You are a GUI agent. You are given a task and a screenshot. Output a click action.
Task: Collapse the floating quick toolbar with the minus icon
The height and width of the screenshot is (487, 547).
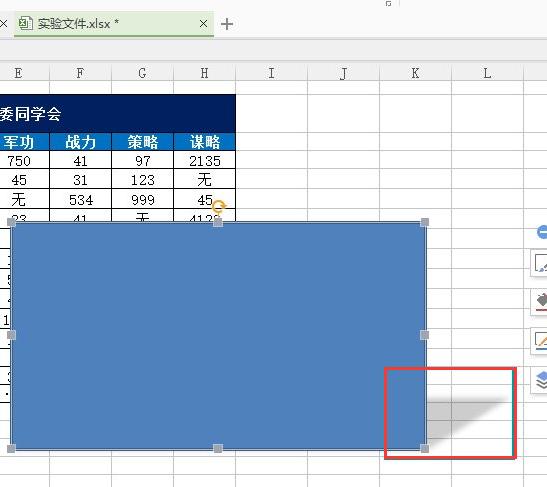coord(542,232)
